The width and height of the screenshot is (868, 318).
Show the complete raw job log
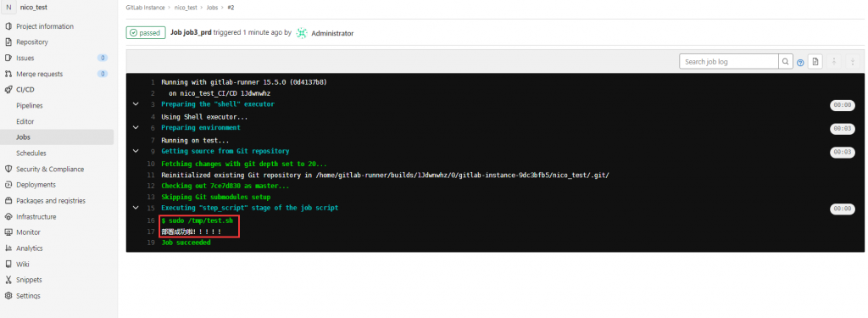click(x=815, y=62)
